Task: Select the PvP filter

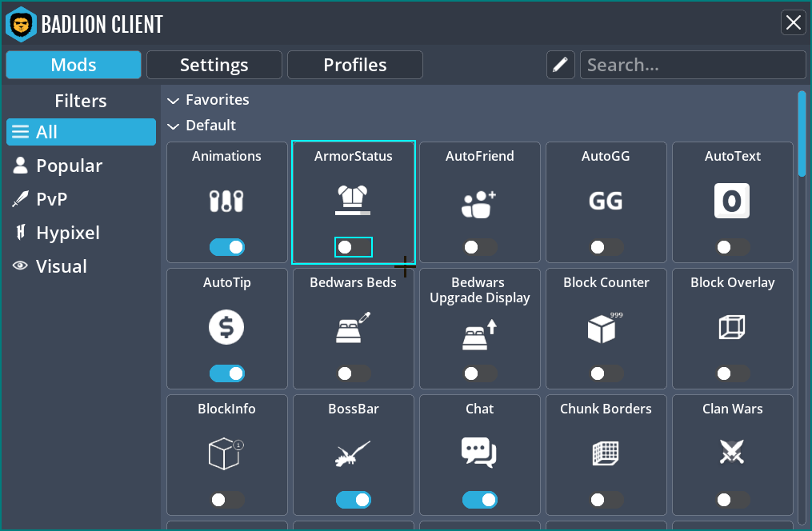Action: pos(81,199)
